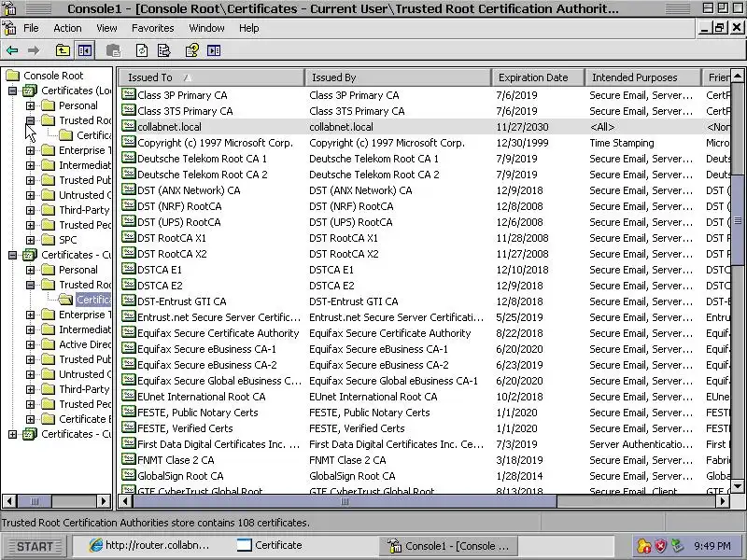This screenshot has width=747, height=560.
Task: Select the collabnet.local certificate row
Action: point(424,127)
